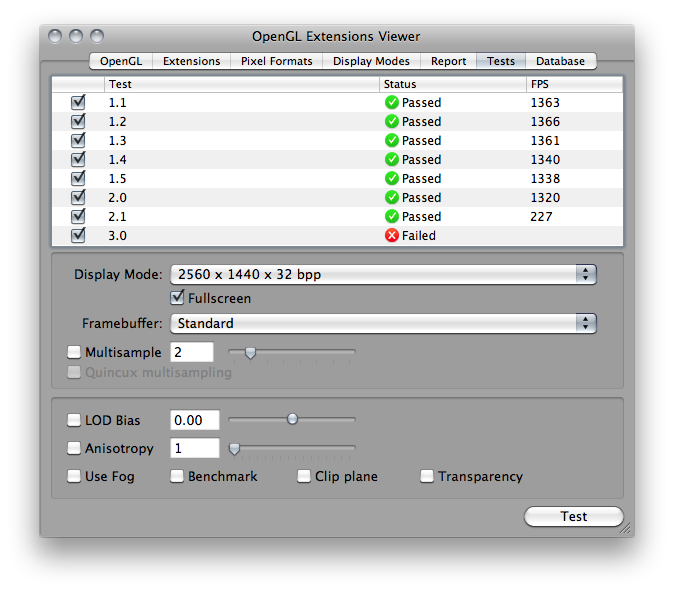Click the Test button
This screenshot has width=674, height=592.
(x=573, y=516)
